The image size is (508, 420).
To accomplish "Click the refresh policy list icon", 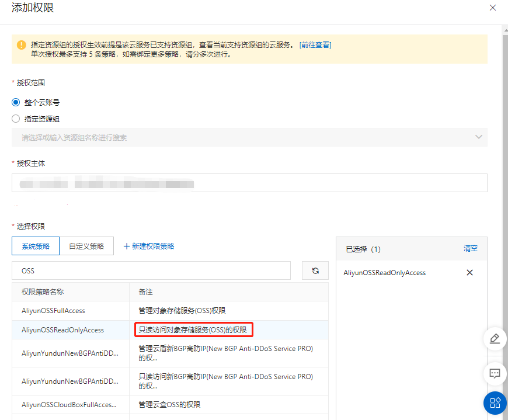I will pyautogui.click(x=315, y=270).
